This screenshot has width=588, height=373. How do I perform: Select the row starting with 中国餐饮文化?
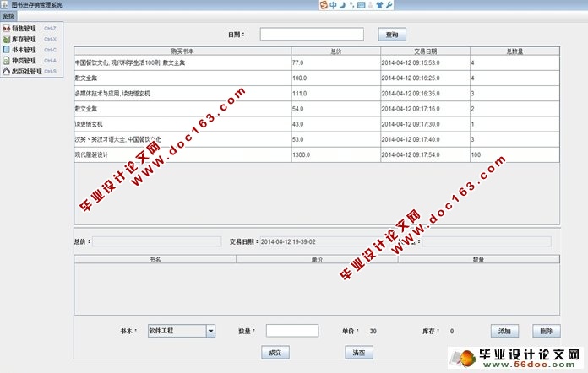click(317, 63)
